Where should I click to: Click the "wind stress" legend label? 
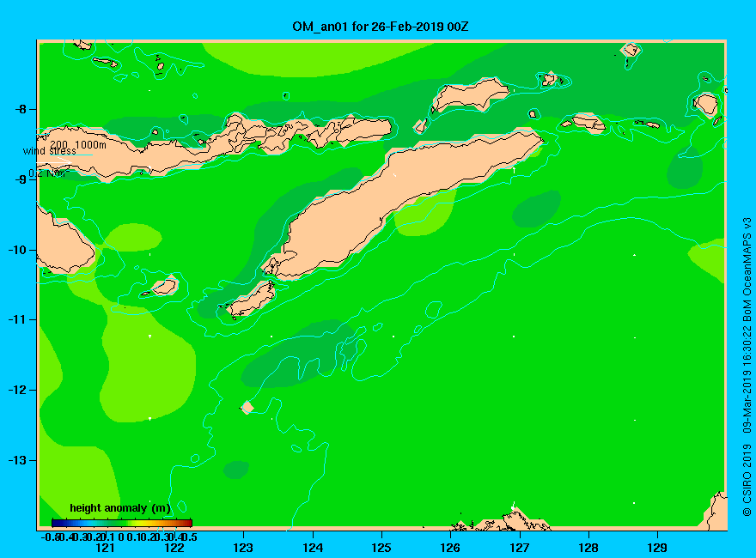[49, 151]
